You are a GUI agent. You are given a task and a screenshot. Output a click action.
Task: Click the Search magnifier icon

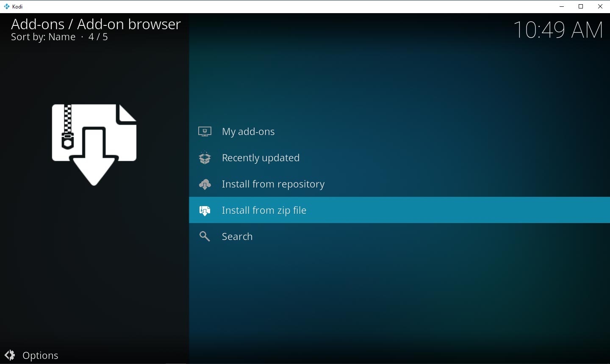[205, 236]
